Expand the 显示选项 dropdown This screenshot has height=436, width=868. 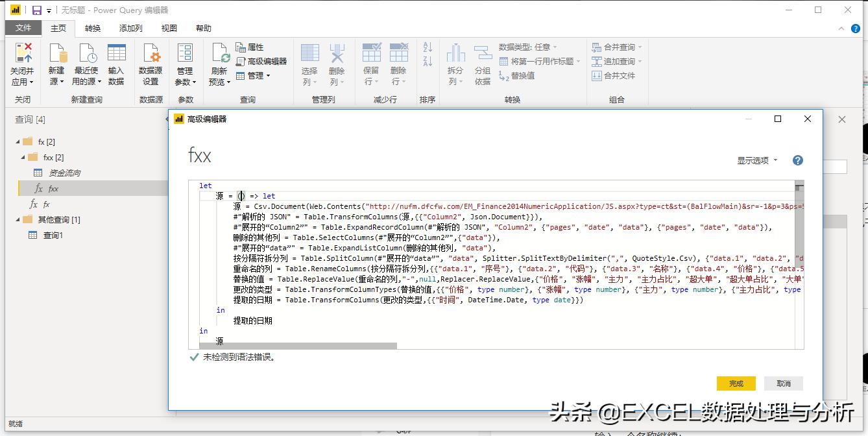(756, 160)
